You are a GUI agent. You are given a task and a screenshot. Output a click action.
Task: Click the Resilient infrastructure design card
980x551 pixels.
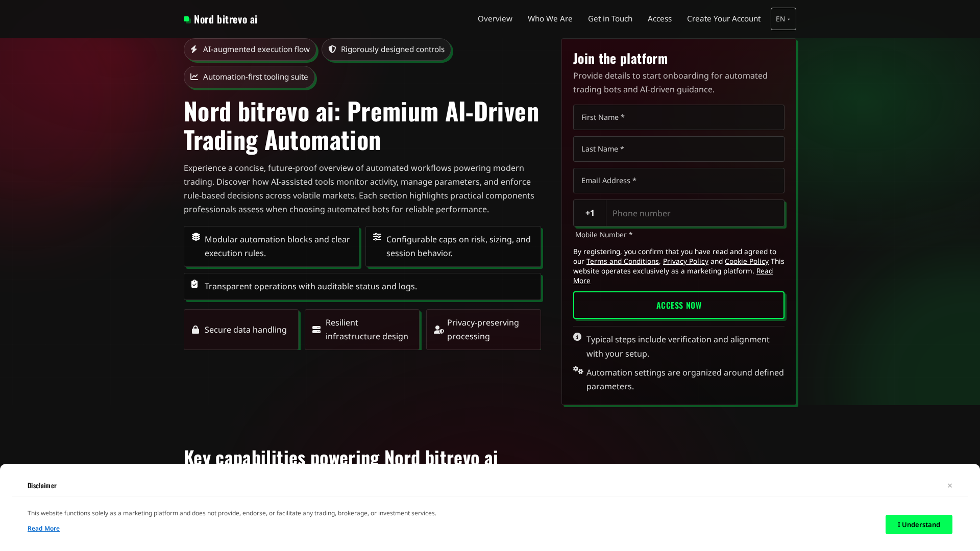coord(362,330)
